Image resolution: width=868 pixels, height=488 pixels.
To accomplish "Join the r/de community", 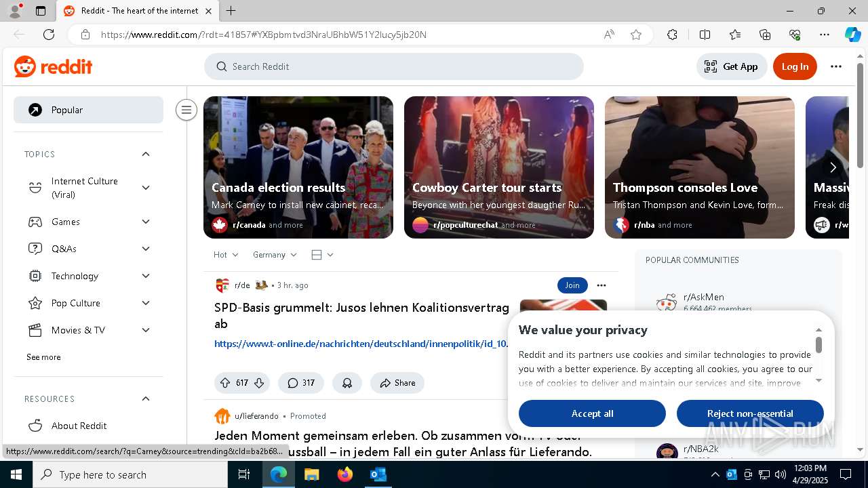I will [x=572, y=285].
